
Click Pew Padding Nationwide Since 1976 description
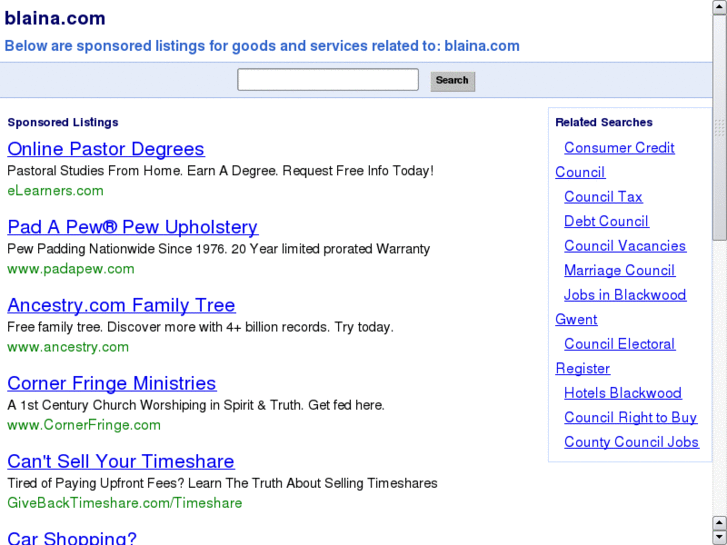218,249
